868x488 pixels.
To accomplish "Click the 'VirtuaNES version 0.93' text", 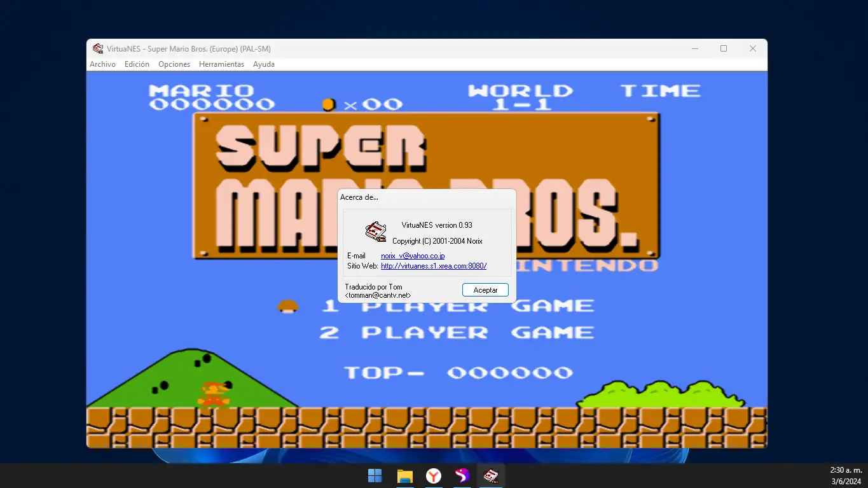I will click(437, 225).
